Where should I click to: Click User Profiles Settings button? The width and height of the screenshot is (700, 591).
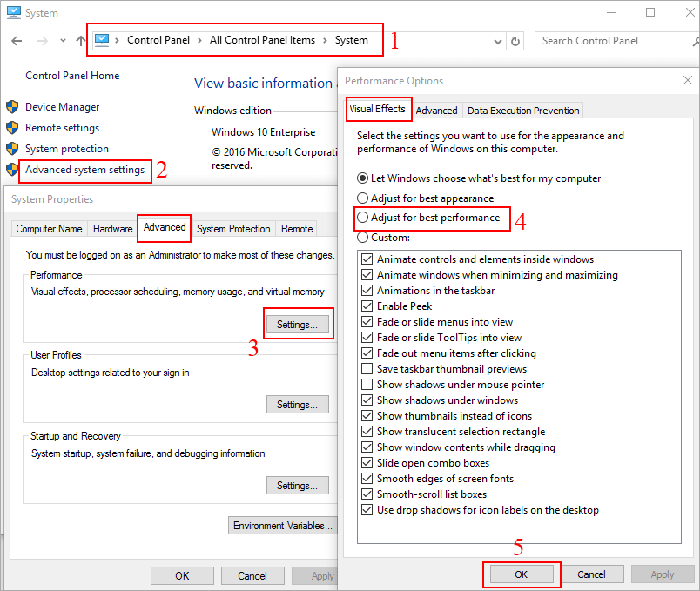(297, 405)
